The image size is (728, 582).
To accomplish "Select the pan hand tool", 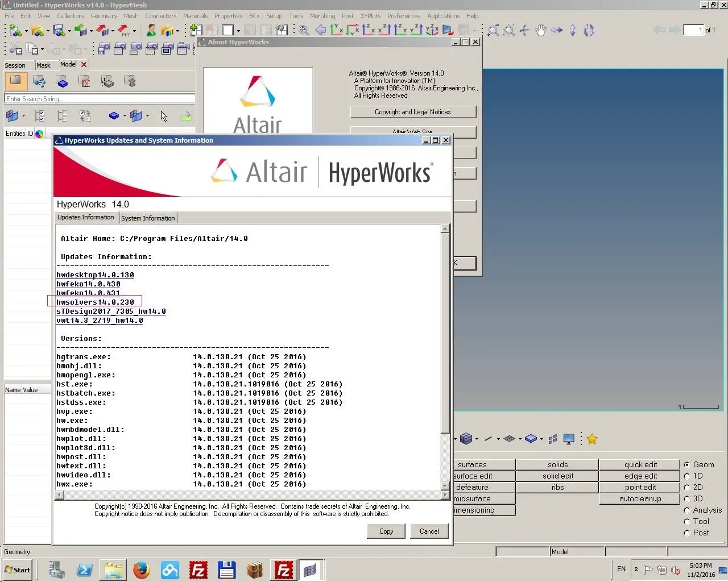I will tap(540, 30).
